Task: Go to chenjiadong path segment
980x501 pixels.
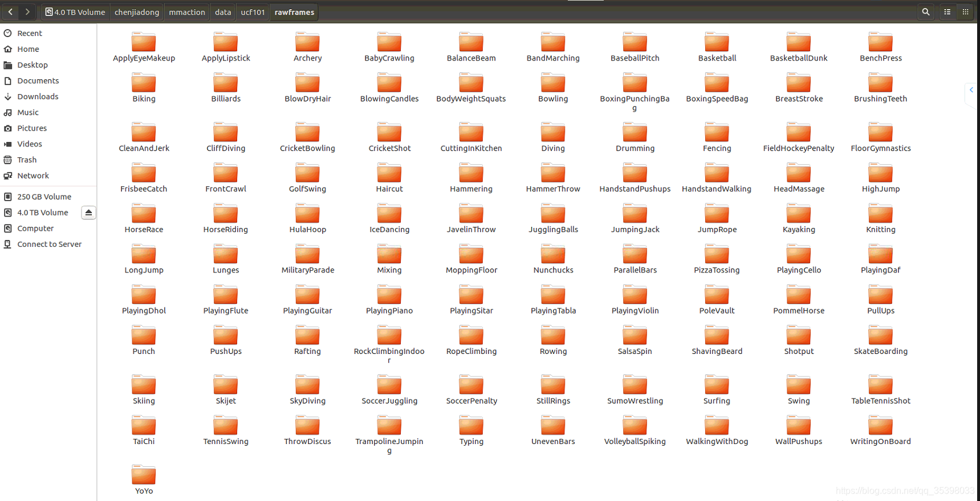Action: tap(137, 12)
